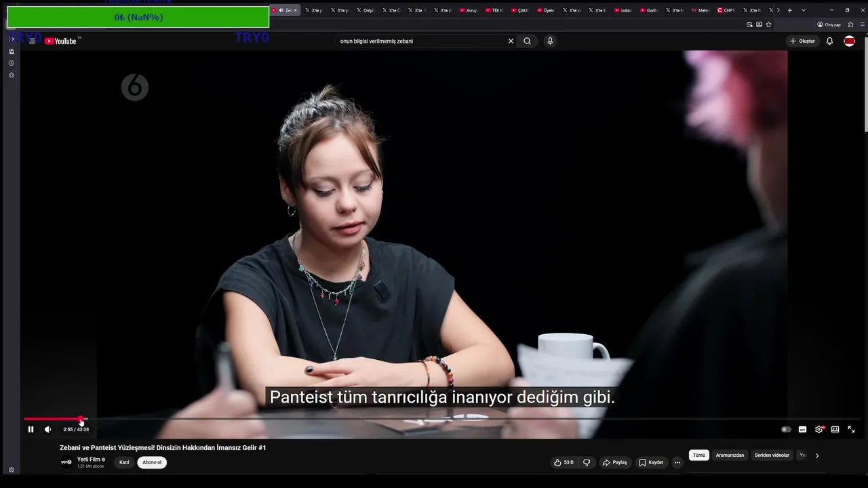Join the channel via Katıl
Image resolution: width=868 pixels, height=488 pixels.
tap(124, 462)
